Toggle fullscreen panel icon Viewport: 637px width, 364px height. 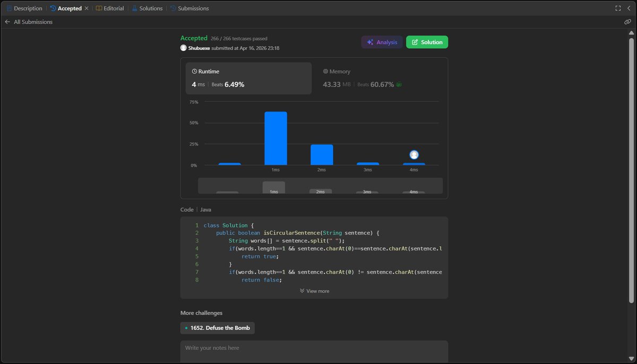(618, 8)
